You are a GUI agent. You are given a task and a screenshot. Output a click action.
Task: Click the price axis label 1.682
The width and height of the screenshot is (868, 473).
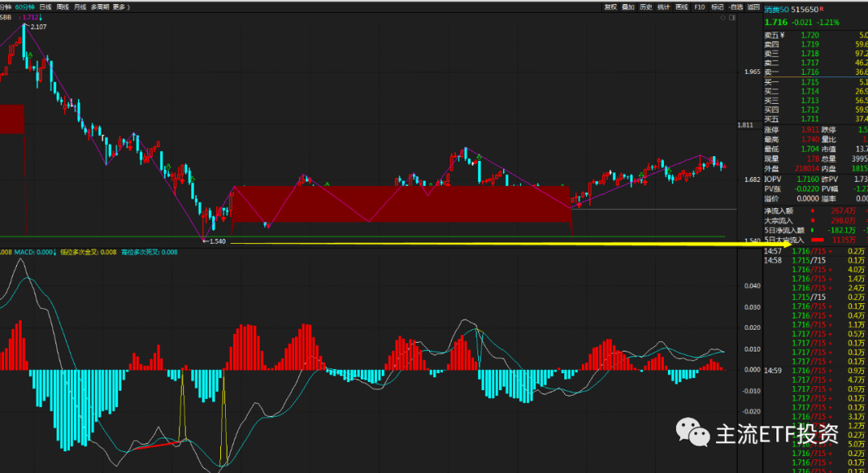point(752,179)
